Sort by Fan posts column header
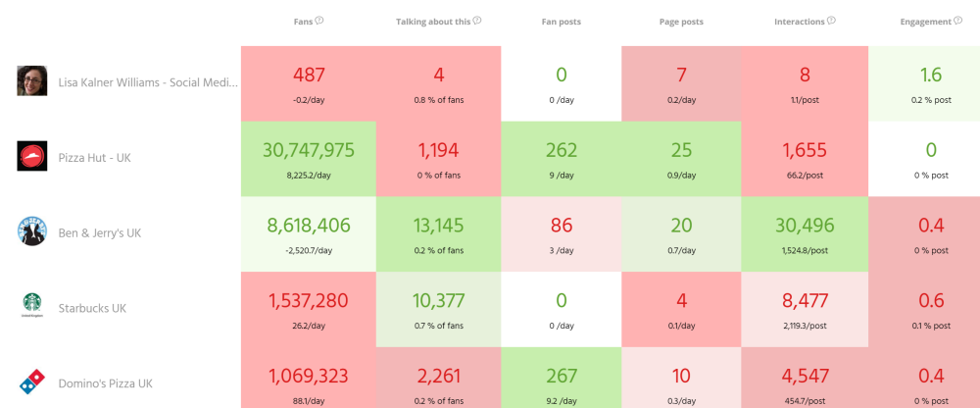 pos(561,21)
